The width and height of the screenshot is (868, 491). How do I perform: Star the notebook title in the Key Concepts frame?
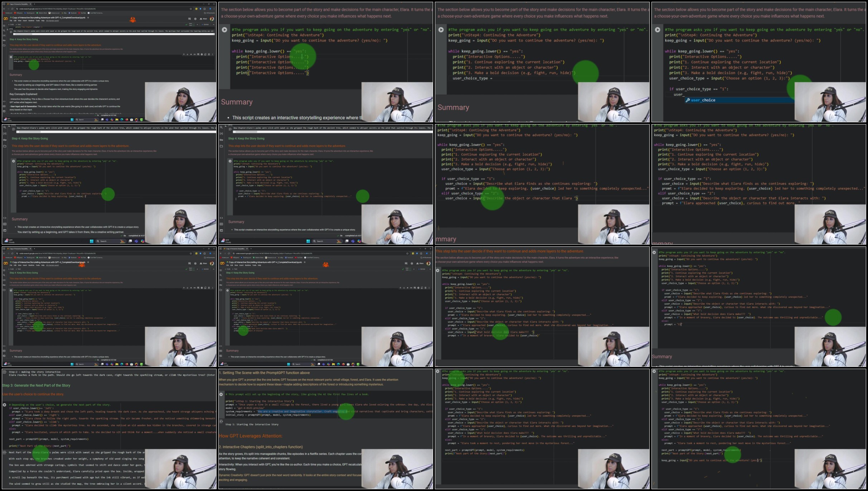(x=88, y=18)
